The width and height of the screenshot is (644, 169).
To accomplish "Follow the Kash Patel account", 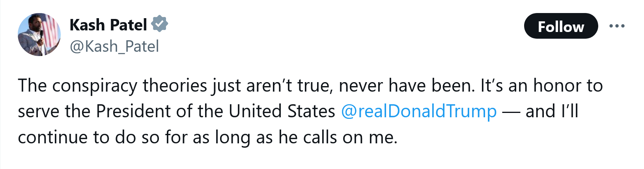I will [561, 26].
